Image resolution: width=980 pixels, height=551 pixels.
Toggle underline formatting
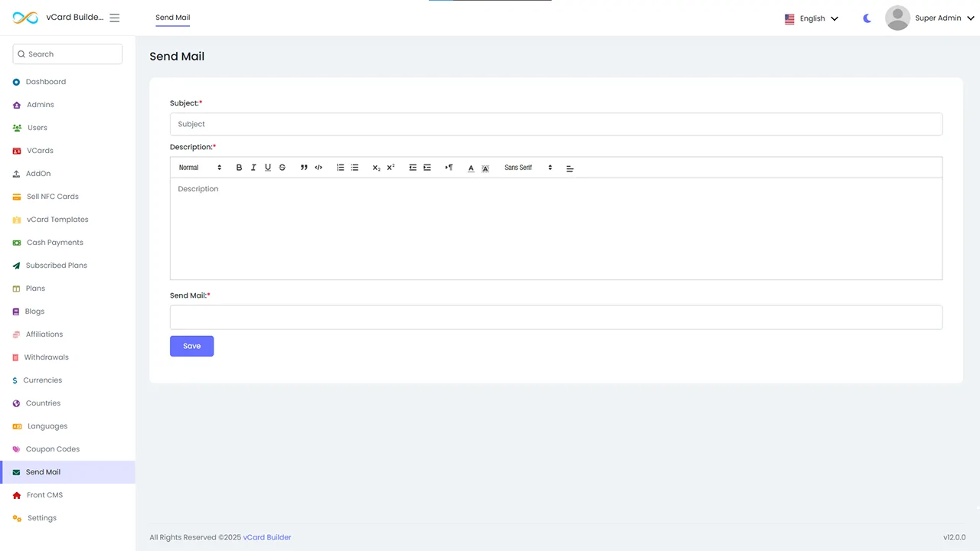tap(268, 168)
